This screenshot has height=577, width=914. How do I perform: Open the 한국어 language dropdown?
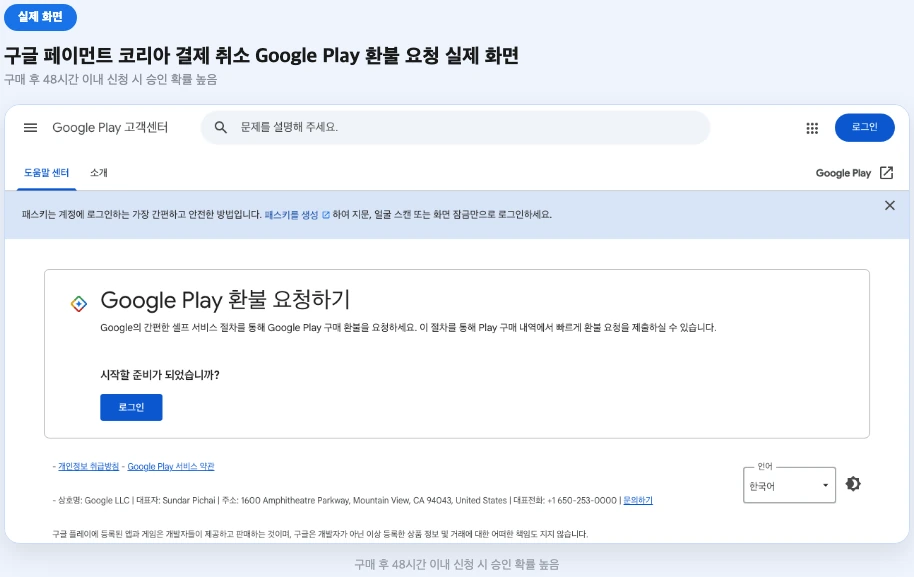click(789, 485)
